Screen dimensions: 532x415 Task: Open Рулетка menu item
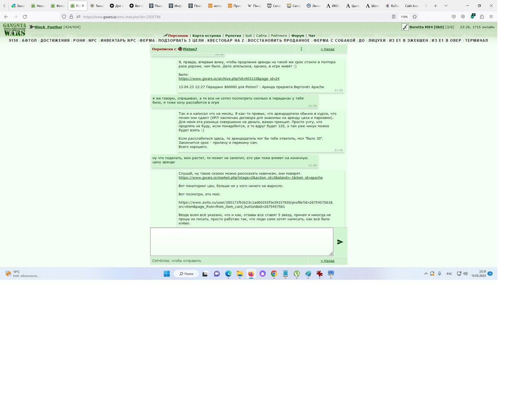pos(233,36)
